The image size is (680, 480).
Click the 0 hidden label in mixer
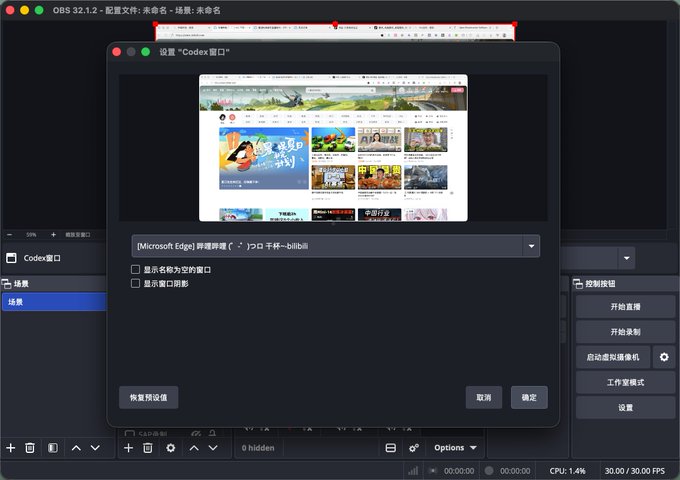[x=258, y=448]
